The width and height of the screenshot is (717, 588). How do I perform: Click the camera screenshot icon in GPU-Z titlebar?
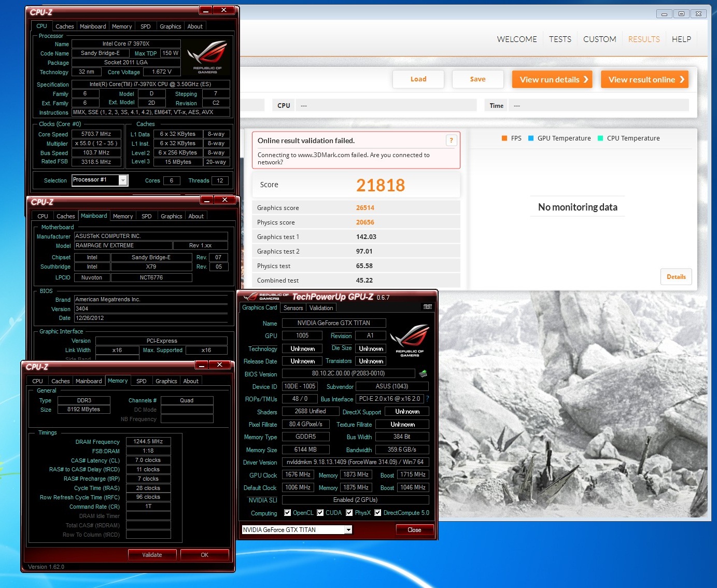tap(427, 307)
